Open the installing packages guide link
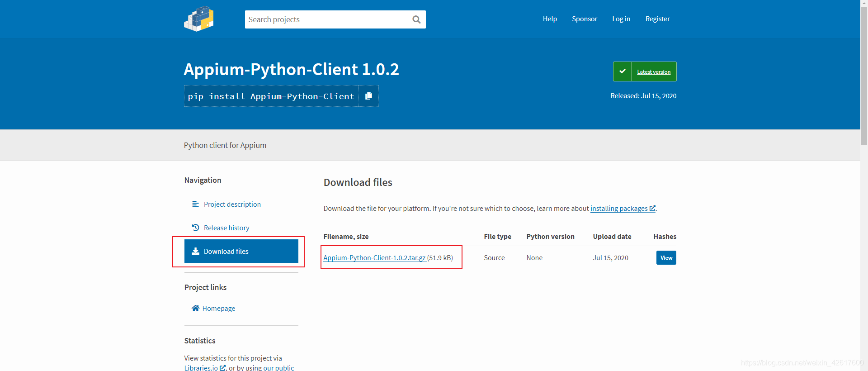 point(619,209)
